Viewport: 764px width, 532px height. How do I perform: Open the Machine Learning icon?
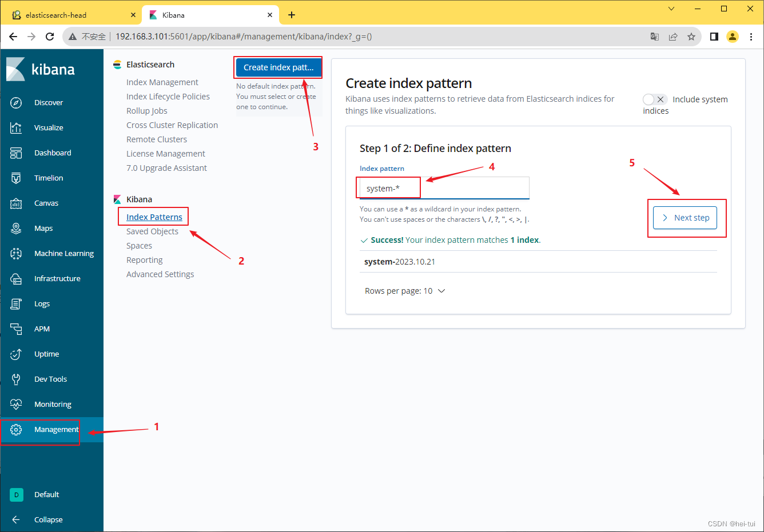click(16, 254)
